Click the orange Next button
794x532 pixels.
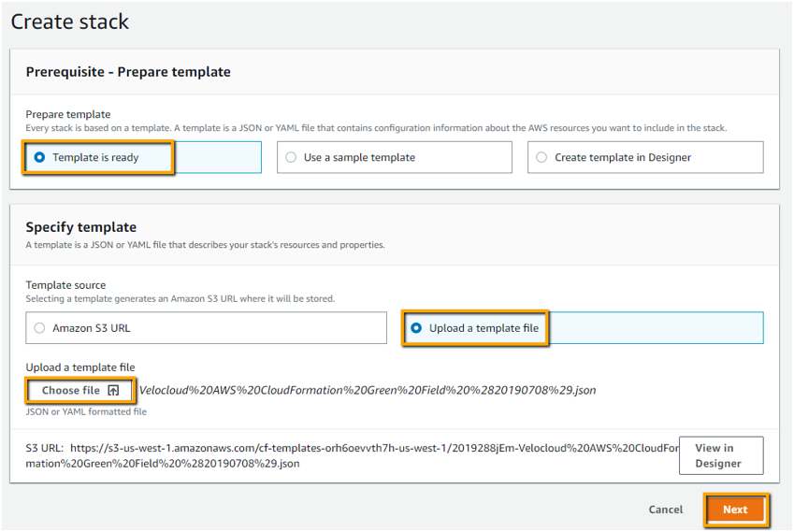coord(734,510)
